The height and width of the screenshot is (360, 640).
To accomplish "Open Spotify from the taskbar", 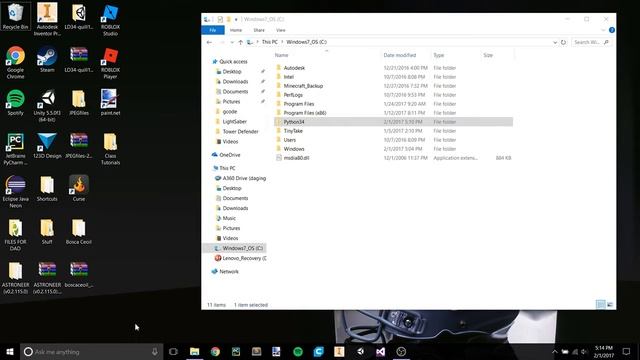I will point(298,351).
